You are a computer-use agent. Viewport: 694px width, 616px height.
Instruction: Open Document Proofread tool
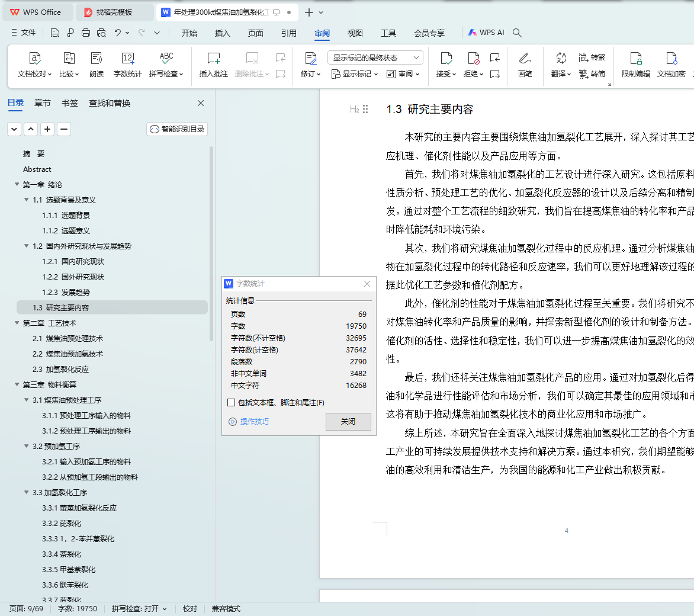pyautogui.click(x=34, y=65)
